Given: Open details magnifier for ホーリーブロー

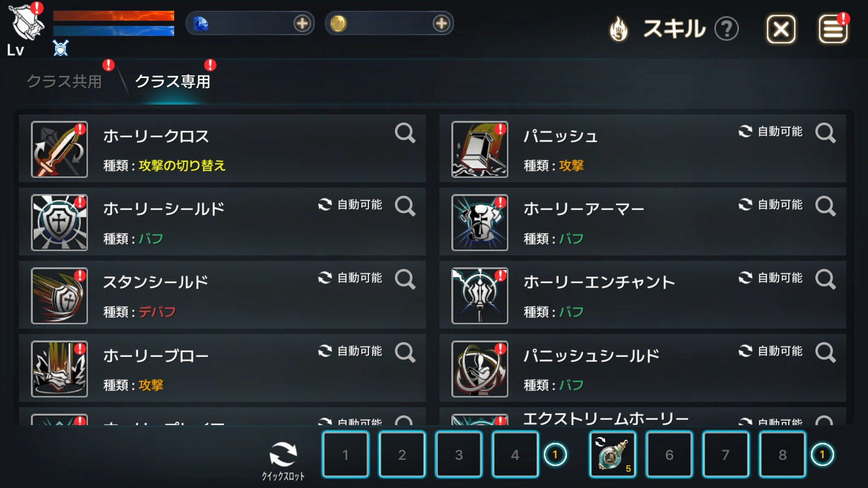Looking at the screenshot, I should [405, 352].
